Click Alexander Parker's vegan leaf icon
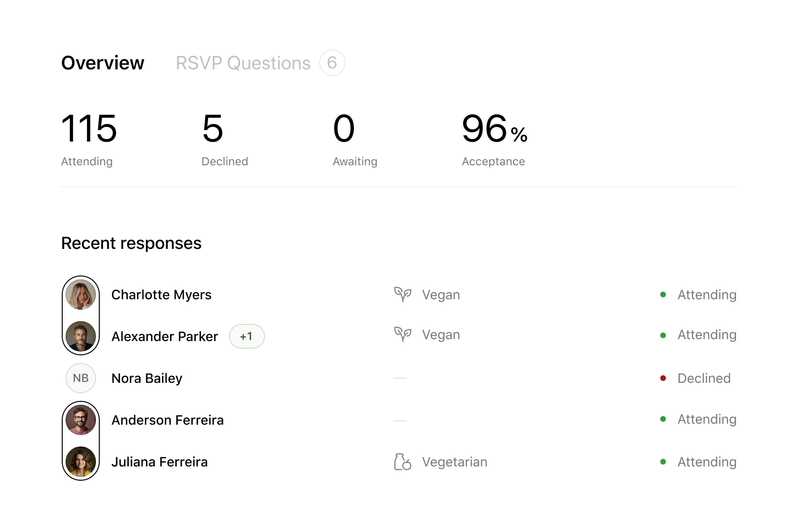The height and width of the screenshot is (532, 798). (x=402, y=334)
